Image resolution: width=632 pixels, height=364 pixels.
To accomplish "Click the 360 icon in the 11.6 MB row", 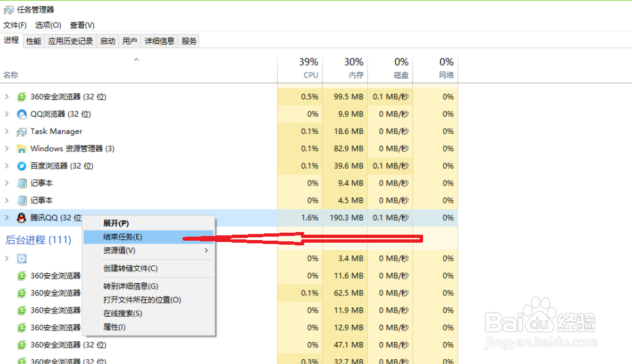I will pos(21,276).
